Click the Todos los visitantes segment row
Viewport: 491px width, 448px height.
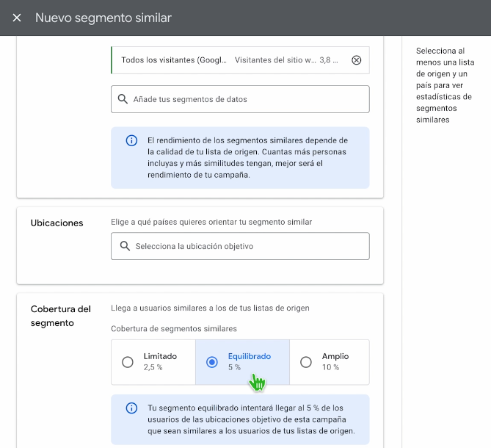[240, 60]
